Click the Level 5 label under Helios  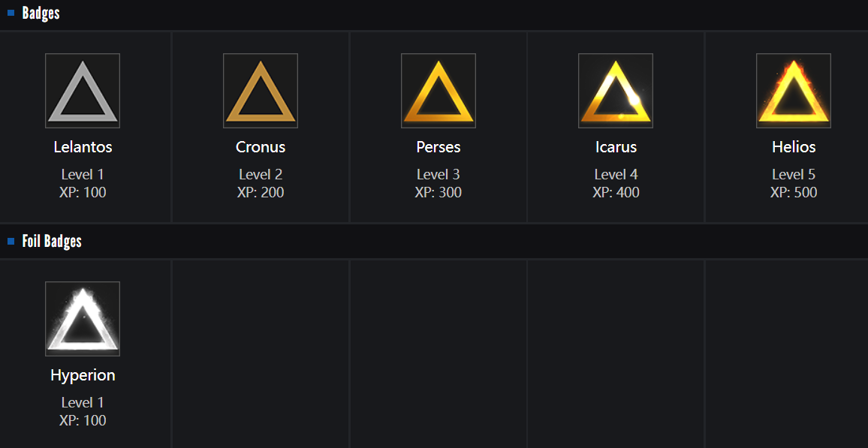click(x=794, y=175)
